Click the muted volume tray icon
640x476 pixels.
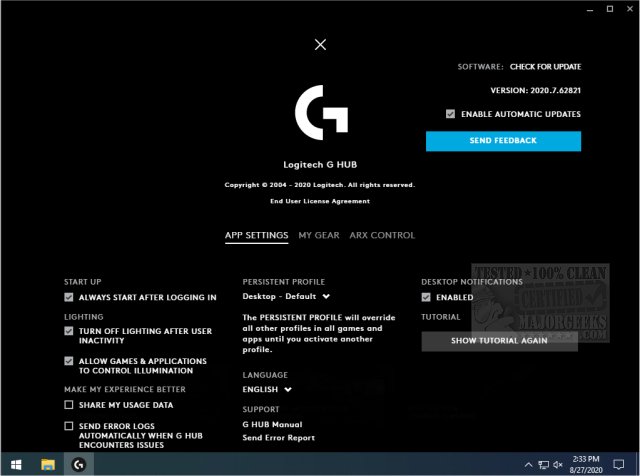558,465
